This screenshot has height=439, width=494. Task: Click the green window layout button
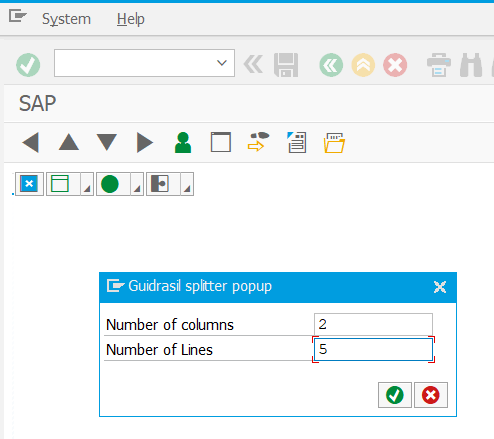pyautogui.click(x=63, y=184)
